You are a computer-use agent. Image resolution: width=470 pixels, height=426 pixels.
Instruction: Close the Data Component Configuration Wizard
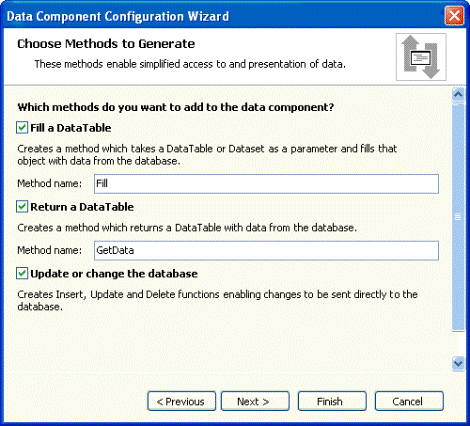point(454,16)
